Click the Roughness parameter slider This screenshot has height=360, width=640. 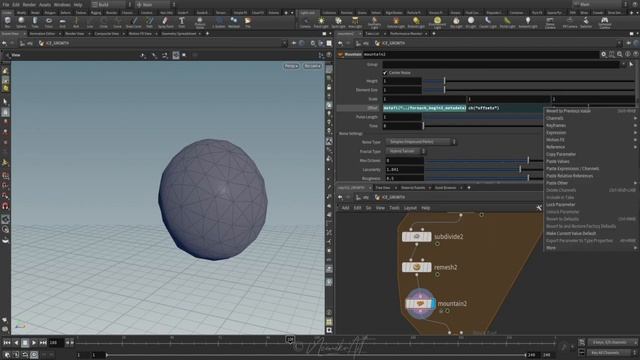(483, 178)
